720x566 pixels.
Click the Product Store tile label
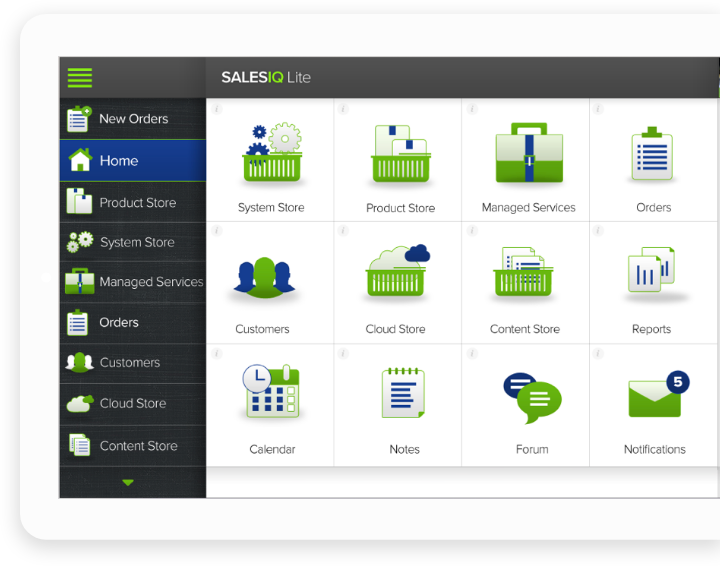point(400,208)
